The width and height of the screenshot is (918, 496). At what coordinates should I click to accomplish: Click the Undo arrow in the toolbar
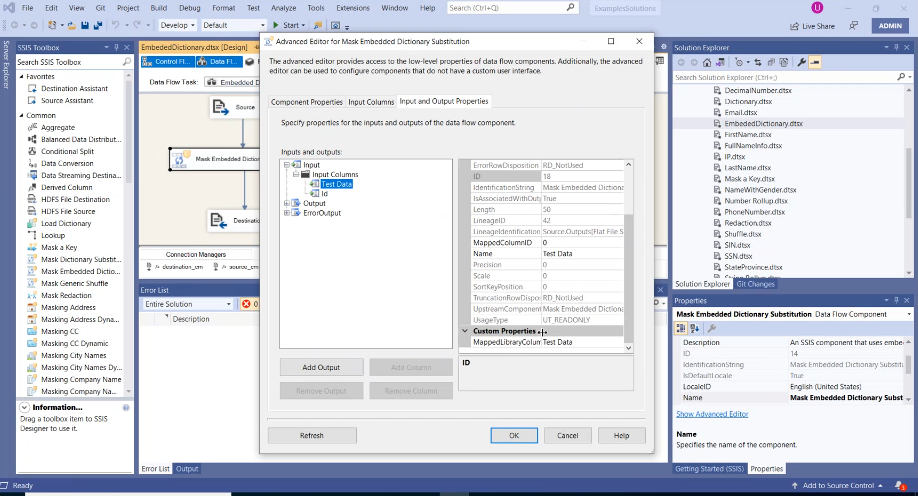115,25
